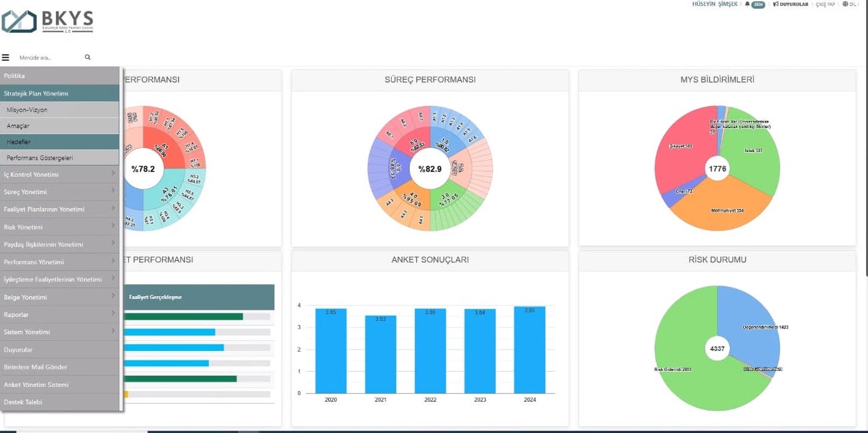The width and height of the screenshot is (868, 433).
Task: Click the ÇIKIŞ YAP logout link
Action: (825, 4)
